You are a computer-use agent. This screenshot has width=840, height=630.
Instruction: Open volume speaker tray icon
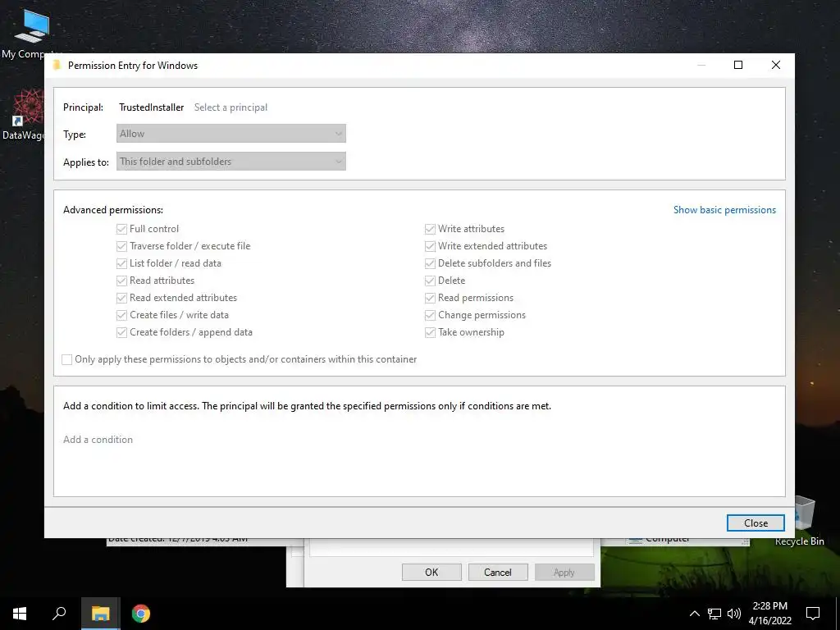point(734,614)
